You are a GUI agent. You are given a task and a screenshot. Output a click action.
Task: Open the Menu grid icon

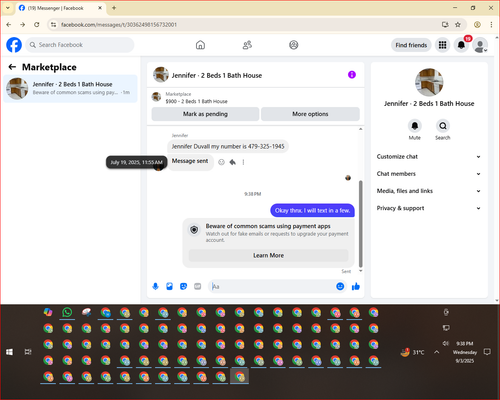click(x=442, y=45)
